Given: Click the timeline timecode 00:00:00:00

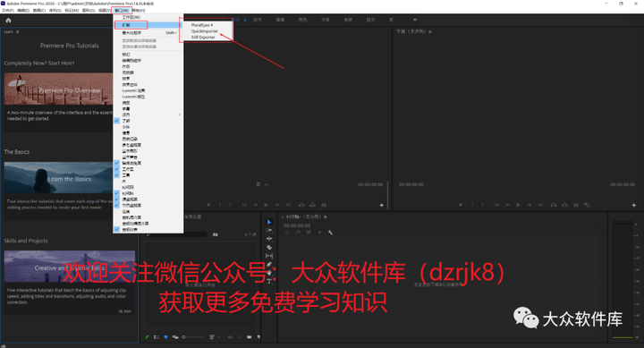Looking at the screenshot, I should (297, 225).
